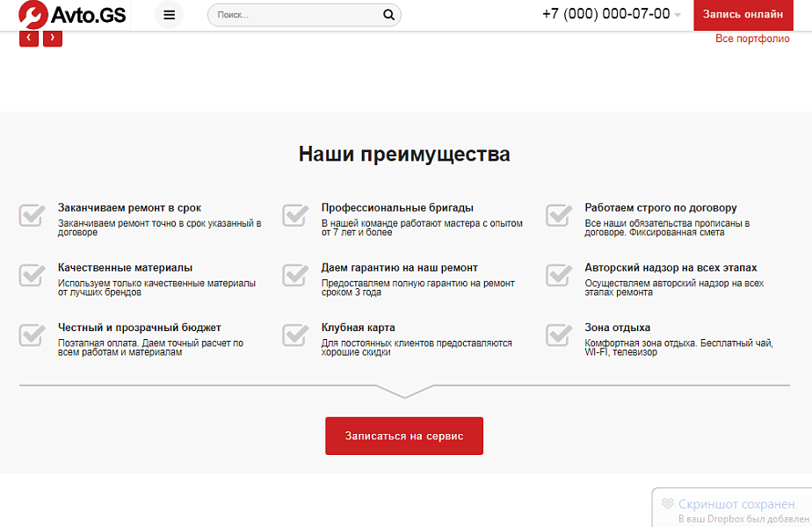Tick the checkbox next to Клубная карта
This screenshot has height=527, width=812.
click(294, 335)
